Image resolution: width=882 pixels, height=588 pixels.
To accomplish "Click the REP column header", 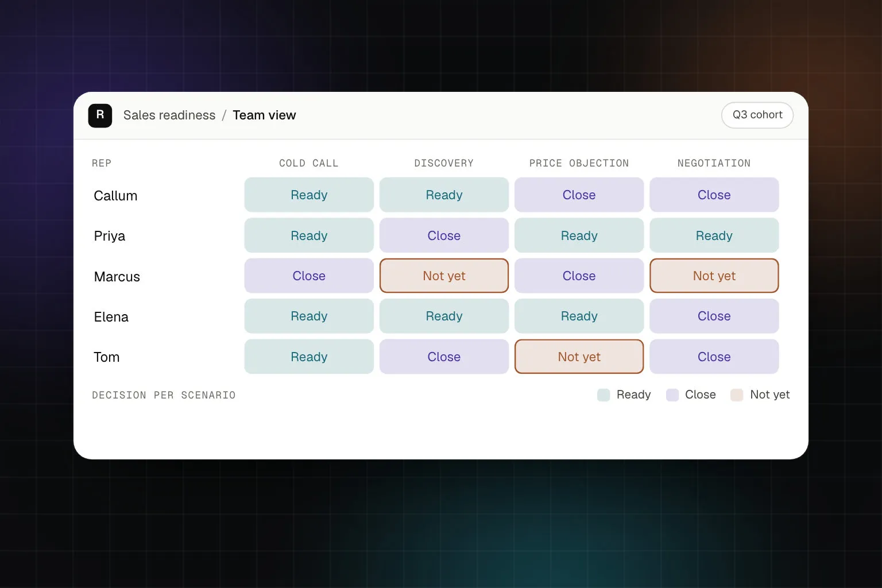I will (x=102, y=163).
